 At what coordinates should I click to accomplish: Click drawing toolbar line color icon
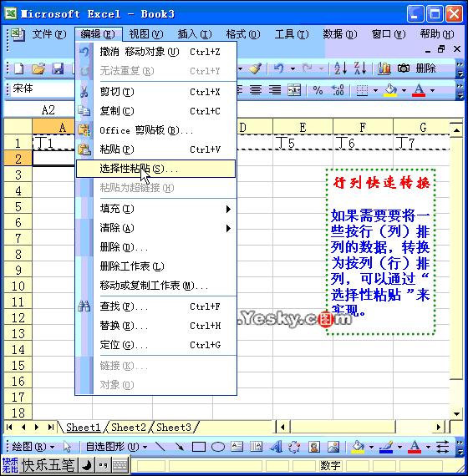pos(386,447)
